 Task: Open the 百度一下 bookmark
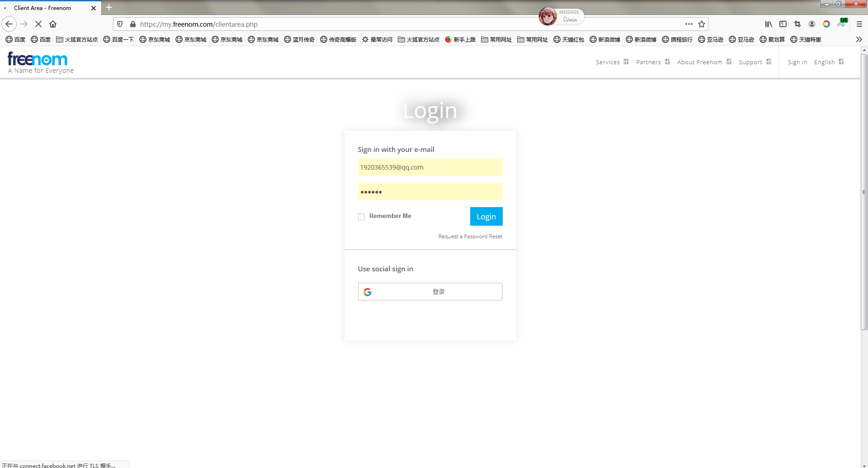click(118, 40)
